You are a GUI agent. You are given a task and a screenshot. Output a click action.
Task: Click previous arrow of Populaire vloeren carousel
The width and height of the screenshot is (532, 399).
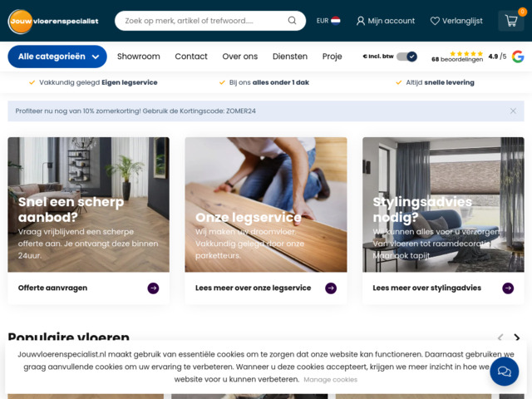pyautogui.click(x=500, y=337)
